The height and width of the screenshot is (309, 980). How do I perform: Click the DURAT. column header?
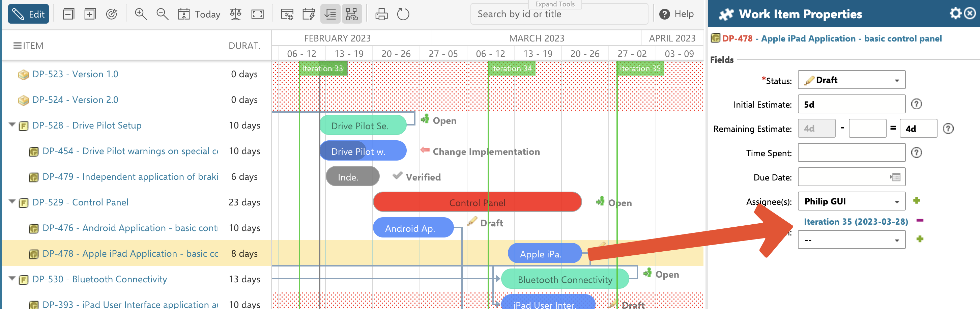(244, 46)
